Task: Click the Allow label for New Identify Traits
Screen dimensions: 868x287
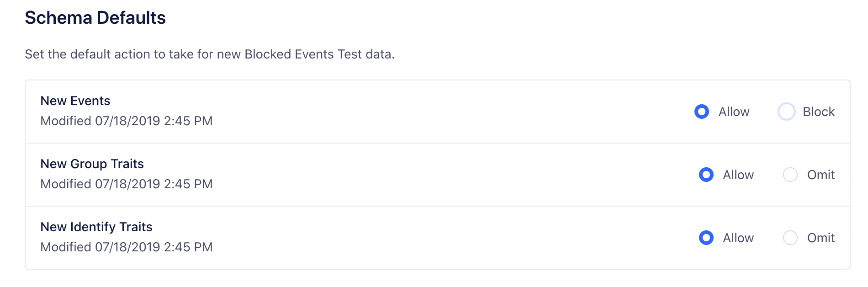Action: (738, 238)
